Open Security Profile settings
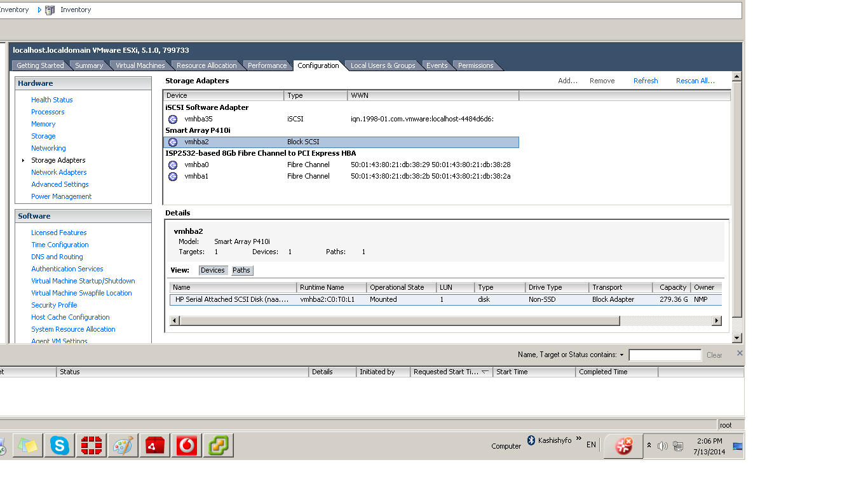 pos(54,305)
